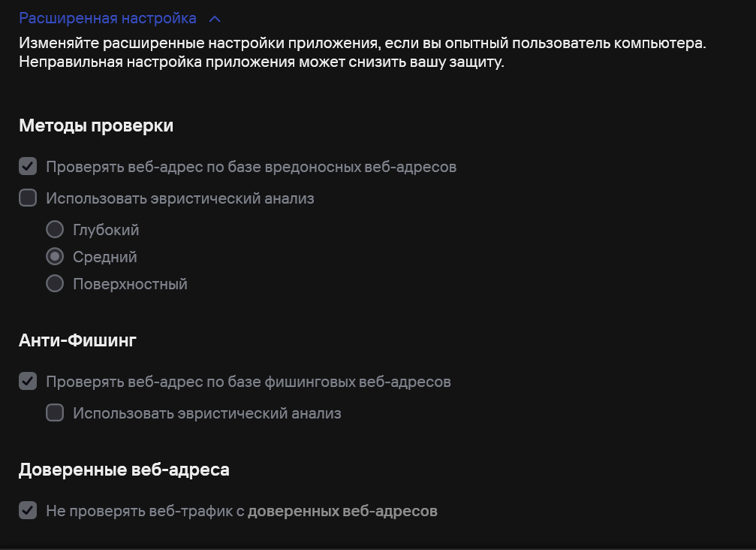Open the доверенных веб-адресов link

[x=342, y=511]
